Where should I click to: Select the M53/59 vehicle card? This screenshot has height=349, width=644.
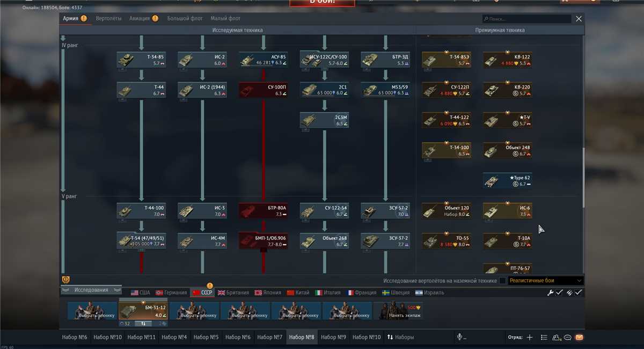pyautogui.click(x=385, y=90)
